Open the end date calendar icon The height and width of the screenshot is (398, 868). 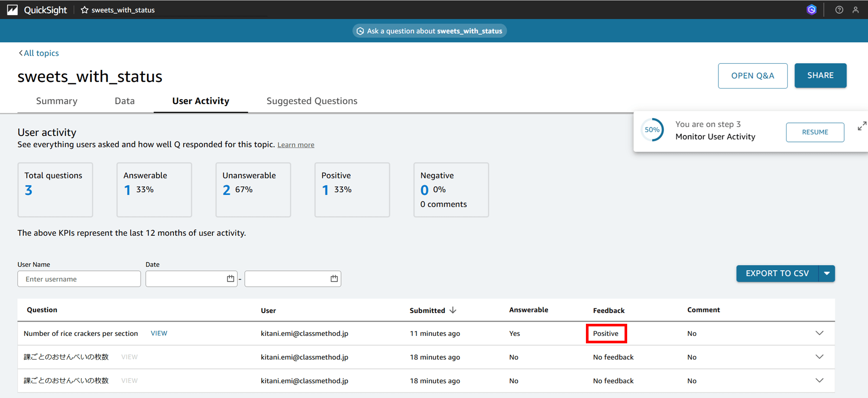pos(334,279)
